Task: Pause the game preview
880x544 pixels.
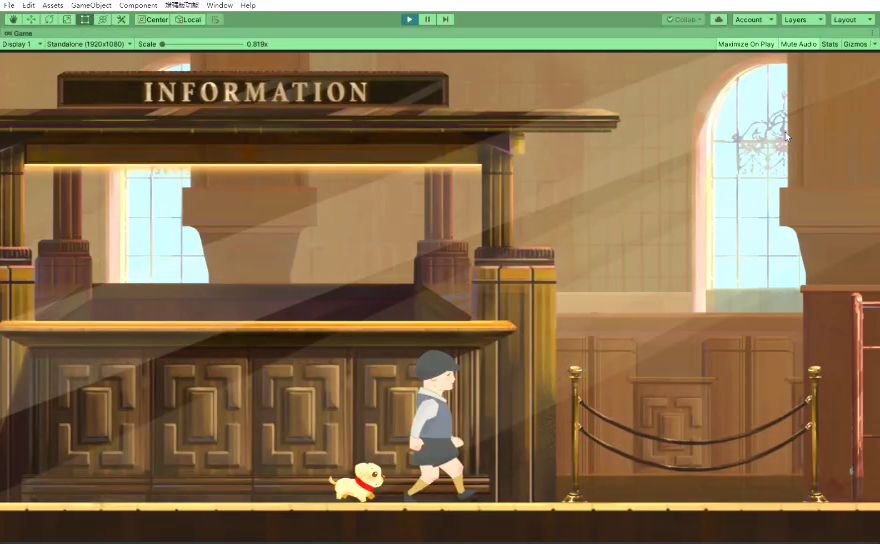Action: pyautogui.click(x=428, y=19)
